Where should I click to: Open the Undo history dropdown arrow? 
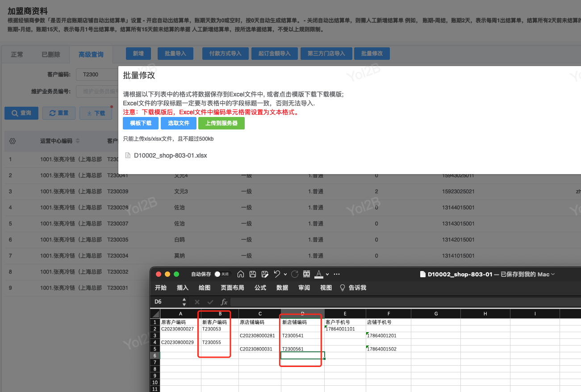click(x=285, y=274)
